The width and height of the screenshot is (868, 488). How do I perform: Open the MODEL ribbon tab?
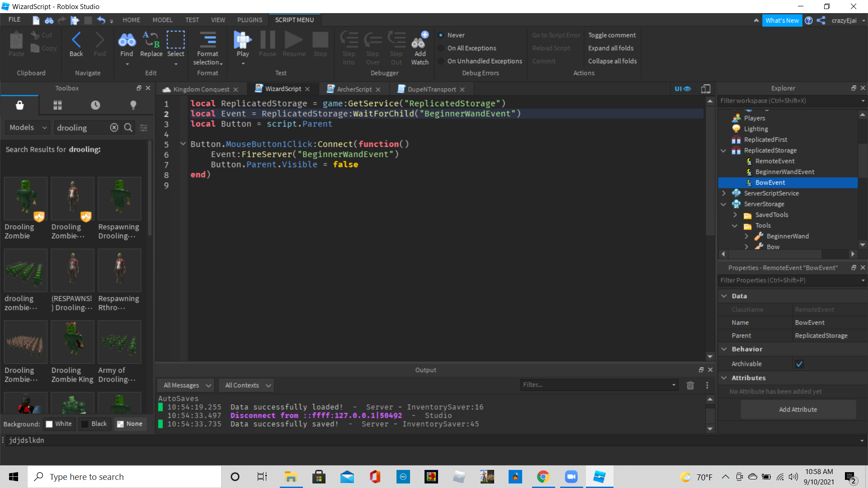162,20
